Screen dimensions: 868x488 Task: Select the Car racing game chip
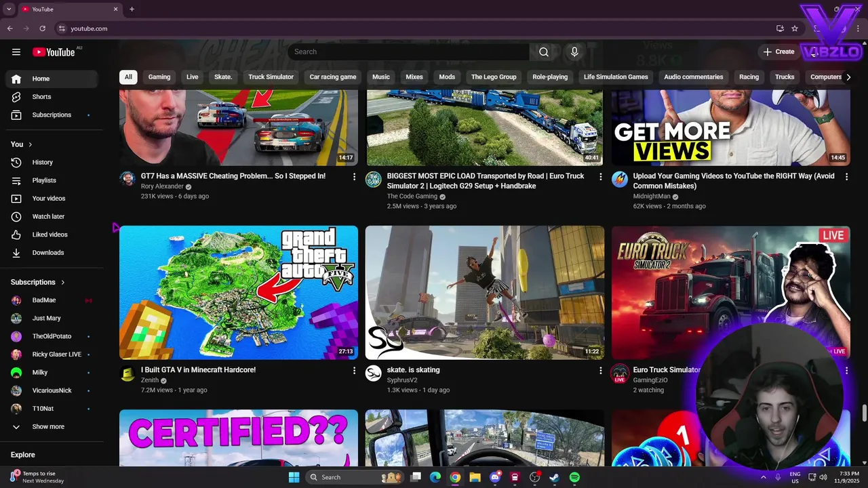[x=333, y=77]
